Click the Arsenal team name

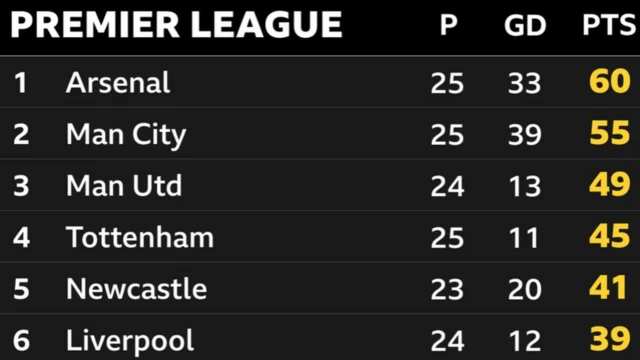click(118, 82)
